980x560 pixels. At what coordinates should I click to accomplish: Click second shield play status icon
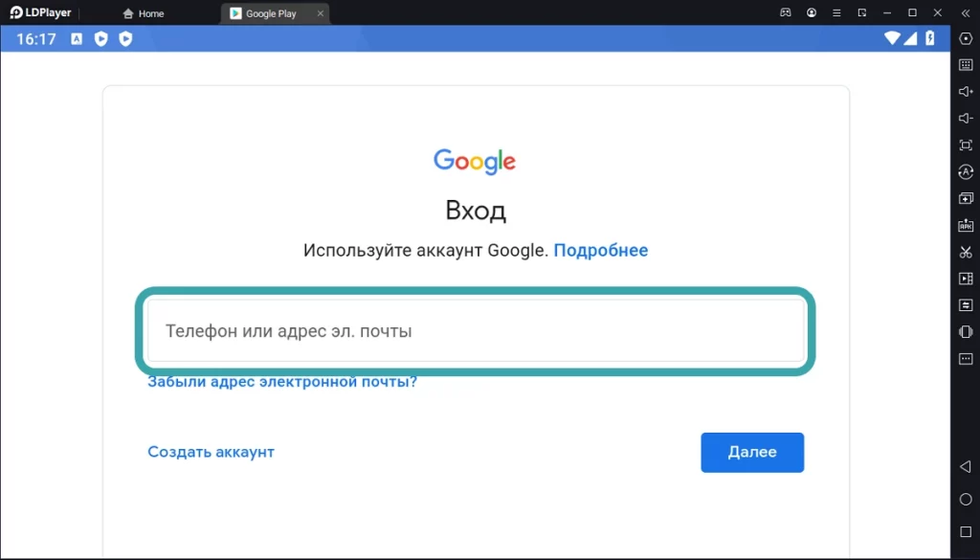(125, 38)
